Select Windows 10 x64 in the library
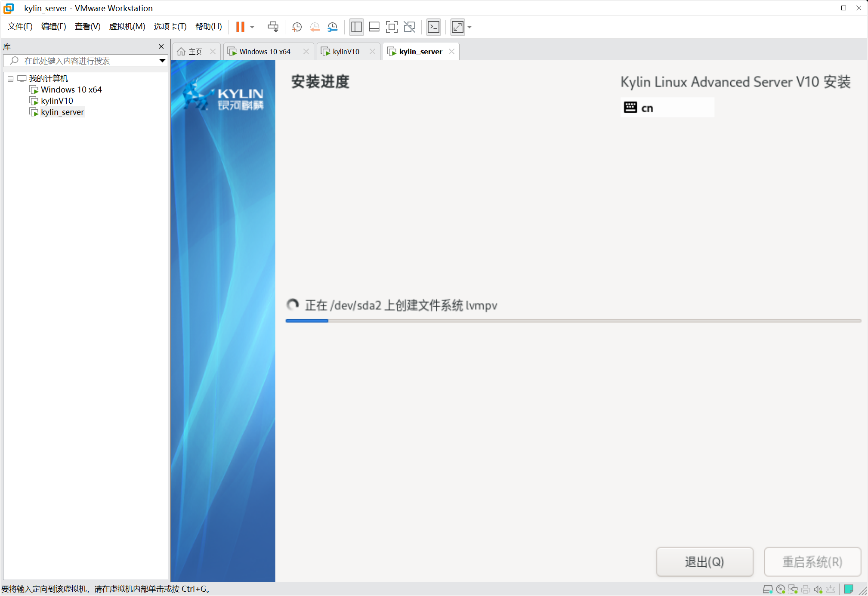Screen dimensions: 868x596 [x=71, y=90]
